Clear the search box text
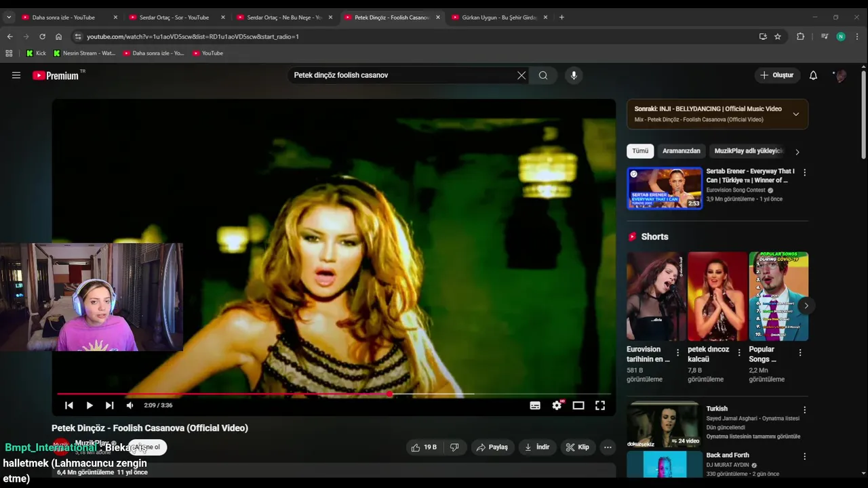Viewport: 868px width, 488px height. point(521,75)
